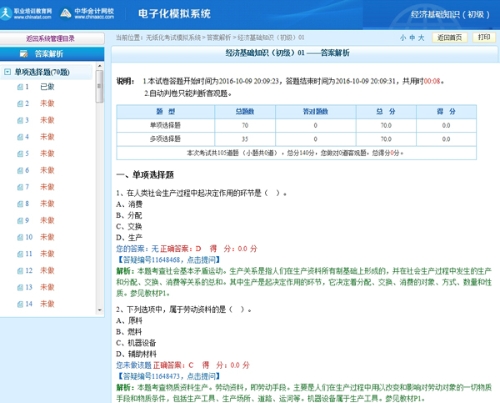Collapse the 单项选择题(70题) tree node
500x403 pixels.
[7, 72]
